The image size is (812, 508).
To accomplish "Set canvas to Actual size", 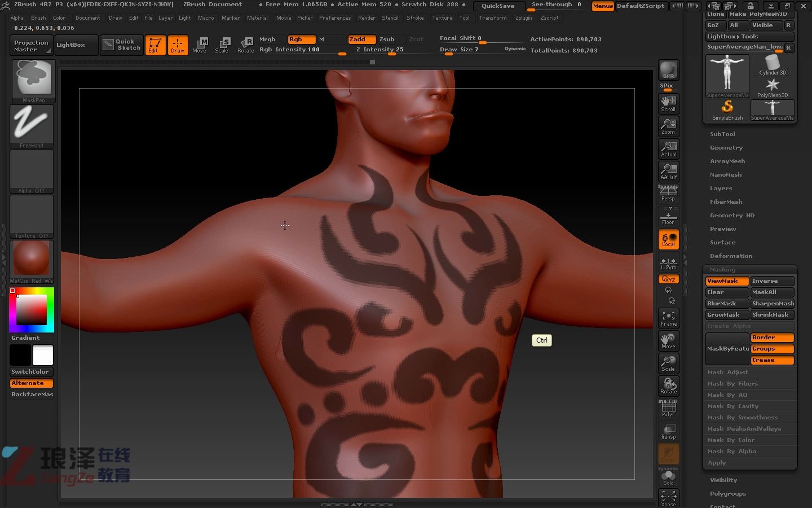I will point(669,149).
